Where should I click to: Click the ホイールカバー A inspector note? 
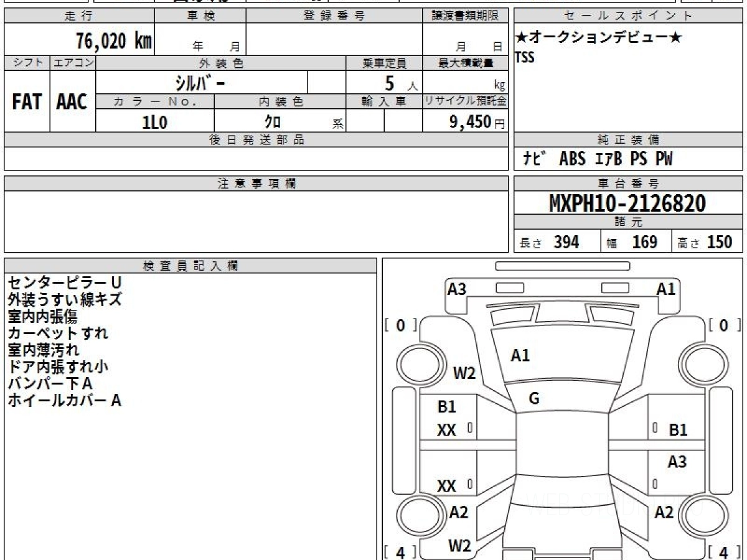pyautogui.click(x=64, y=401)
